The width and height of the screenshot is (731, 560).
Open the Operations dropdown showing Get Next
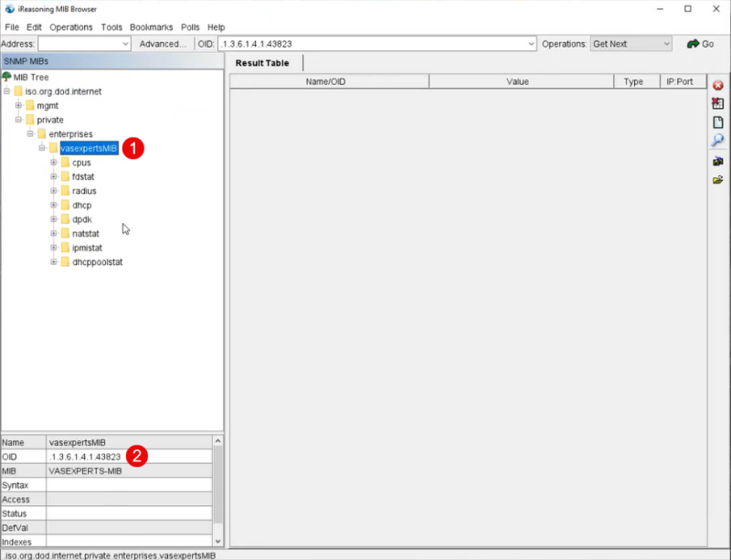pos(666,44)
